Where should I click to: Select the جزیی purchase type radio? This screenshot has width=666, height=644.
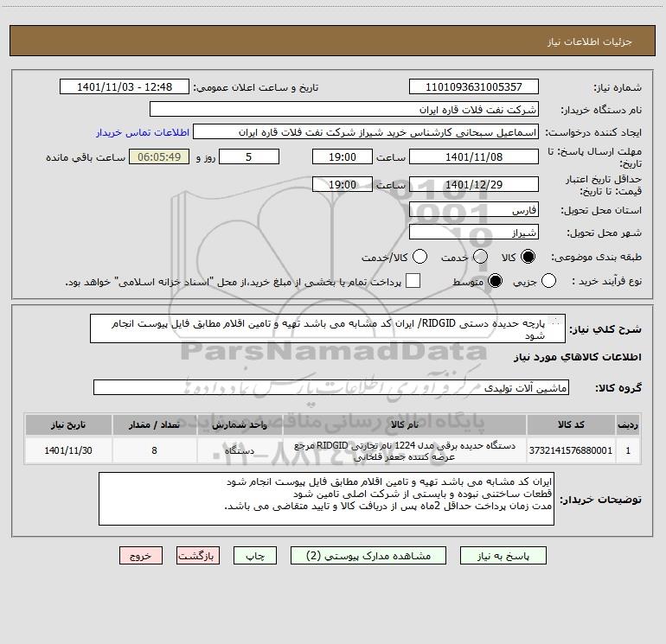(548, 281)
